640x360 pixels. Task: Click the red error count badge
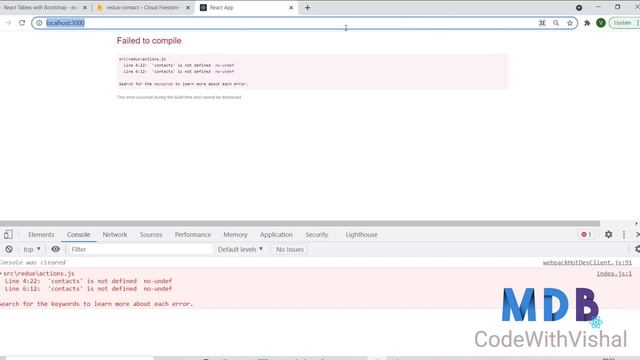pyautogui.click(x=586, y=234)
